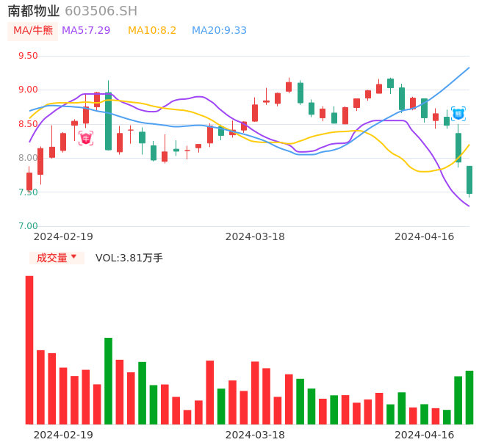Screen dimensions: 504x445
Task: Click the 8.50 price axis label
Action: pos(28,124)
